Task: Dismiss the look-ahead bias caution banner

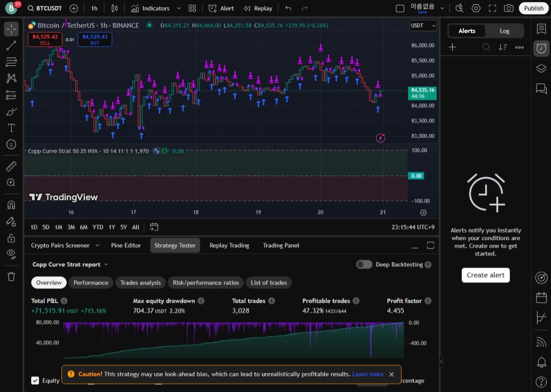Action: click(392, 374)
